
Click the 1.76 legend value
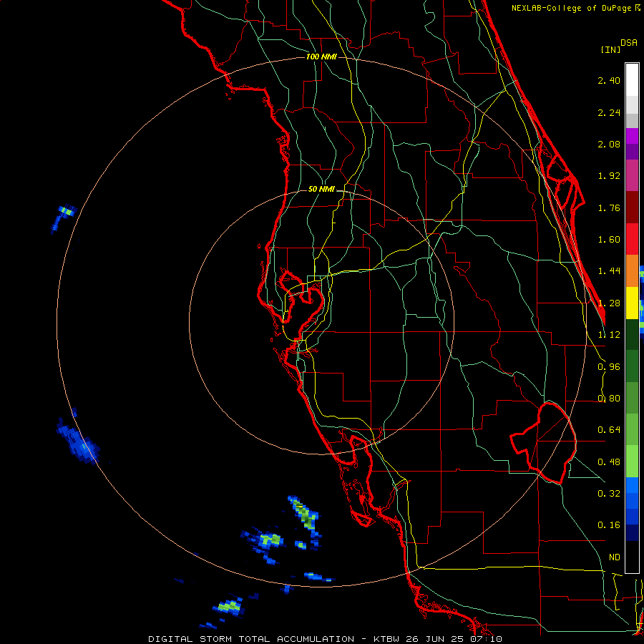(x=609, y=208)
